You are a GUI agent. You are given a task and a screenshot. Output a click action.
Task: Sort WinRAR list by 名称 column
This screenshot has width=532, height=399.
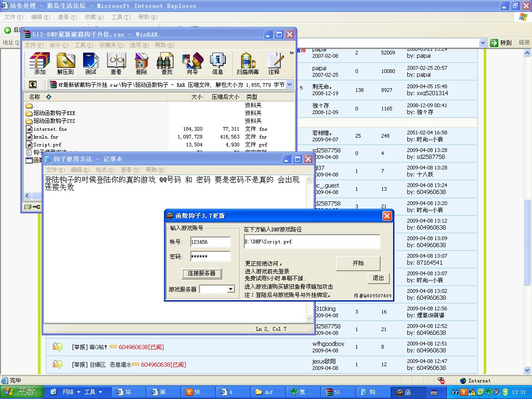(x=96, y=97)
